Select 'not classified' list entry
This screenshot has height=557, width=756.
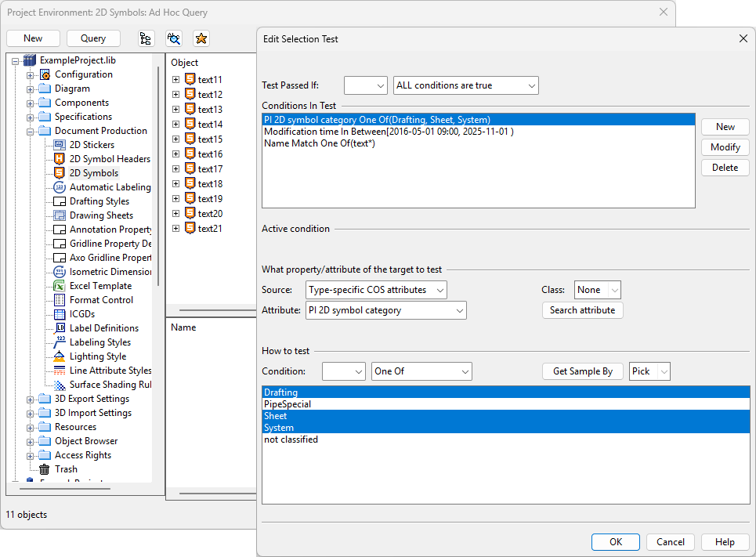pos(291,439)
